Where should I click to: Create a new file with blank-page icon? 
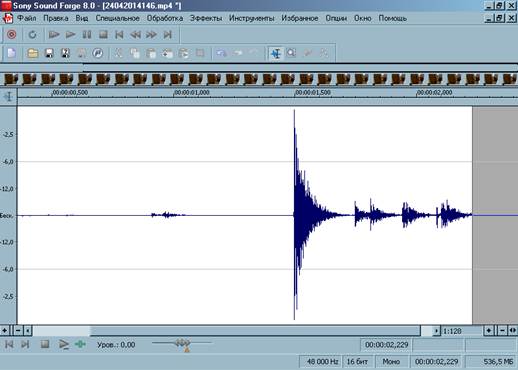pyautogui.click(x=12, y=53)
